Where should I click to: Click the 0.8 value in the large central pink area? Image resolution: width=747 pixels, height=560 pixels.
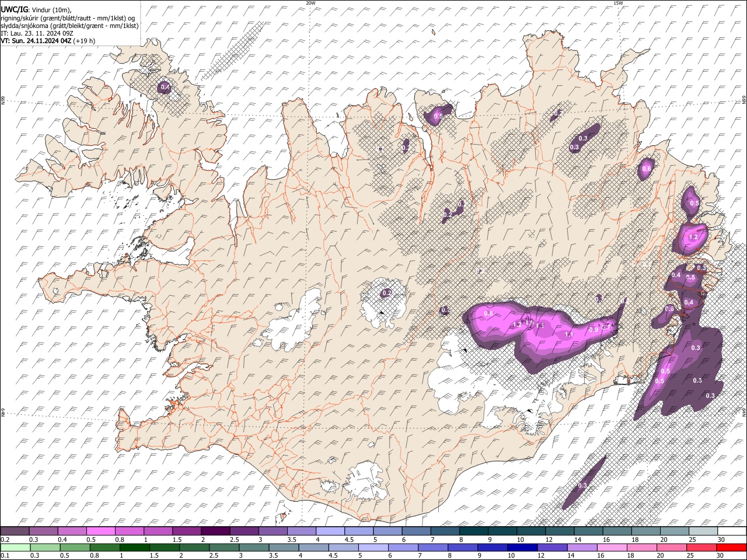tap(488, 314)
